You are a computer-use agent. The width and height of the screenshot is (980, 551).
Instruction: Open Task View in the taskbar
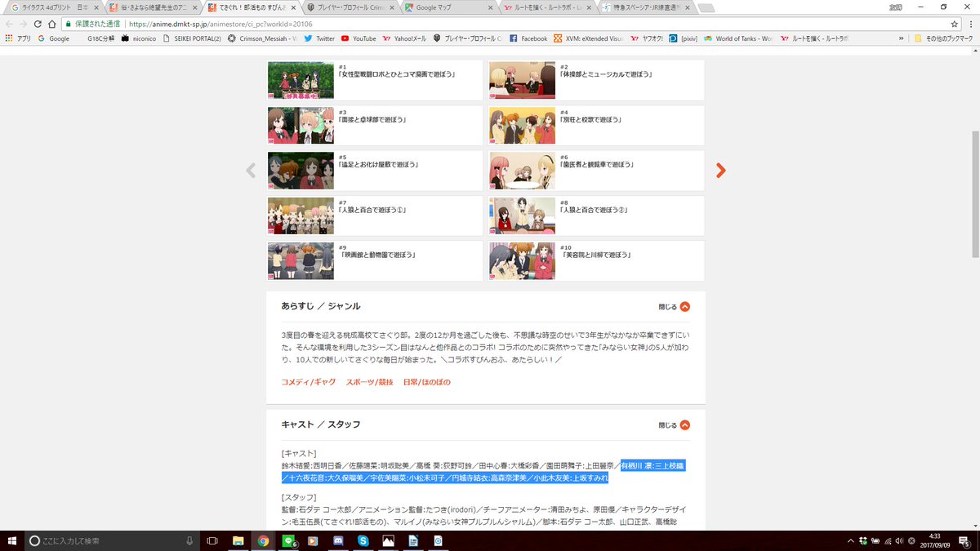click(x=212, y=540)
